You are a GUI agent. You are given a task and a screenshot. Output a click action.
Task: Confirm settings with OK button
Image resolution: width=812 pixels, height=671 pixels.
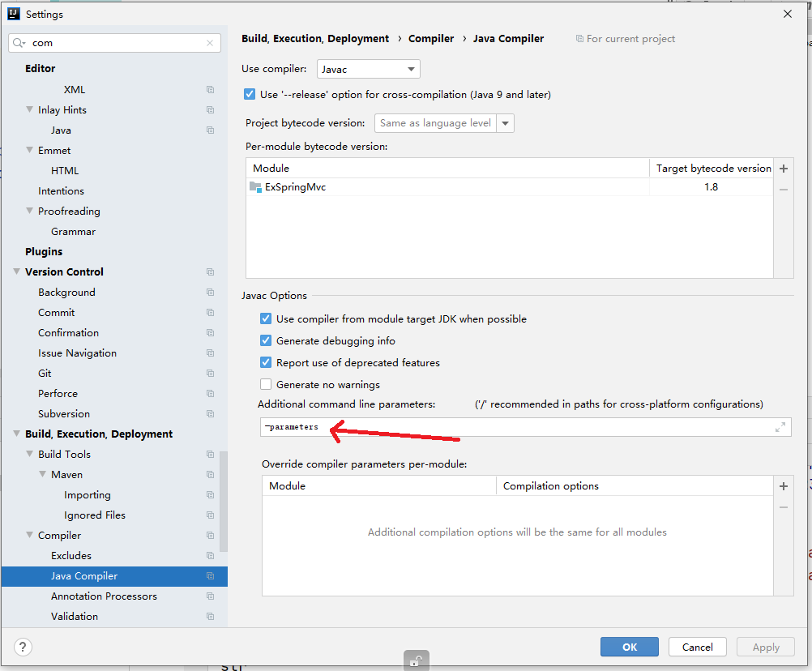629,647
